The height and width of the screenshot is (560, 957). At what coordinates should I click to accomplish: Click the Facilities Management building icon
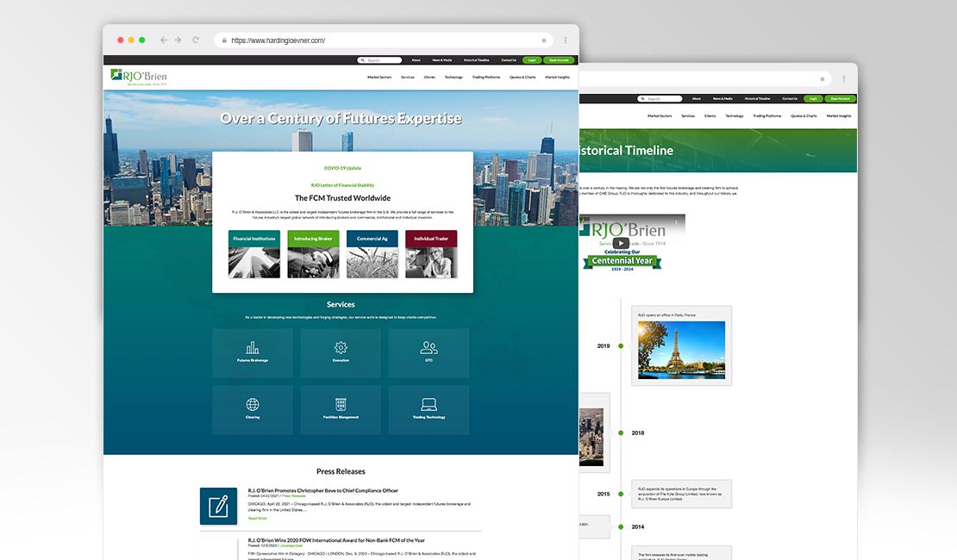pos(341,404)
